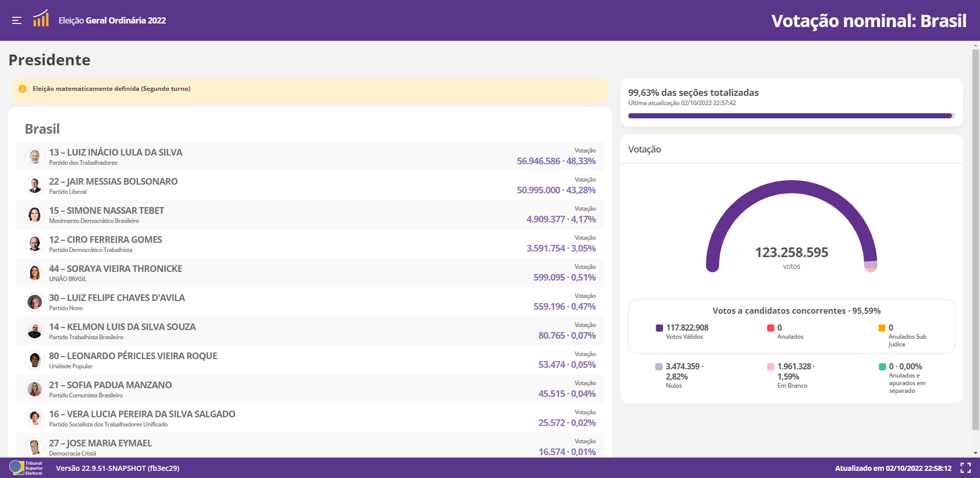Click the Brasil section heading
980x478 pixels.
[x=42, y=129]
